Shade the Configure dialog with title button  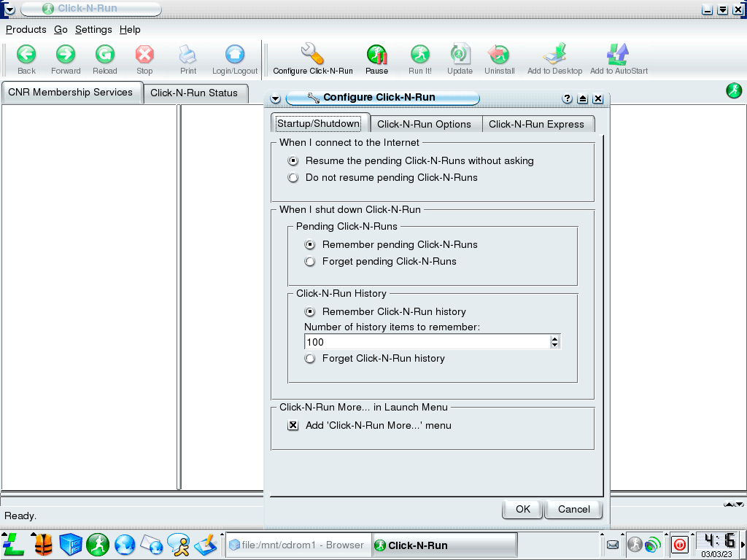click(582, 98)
